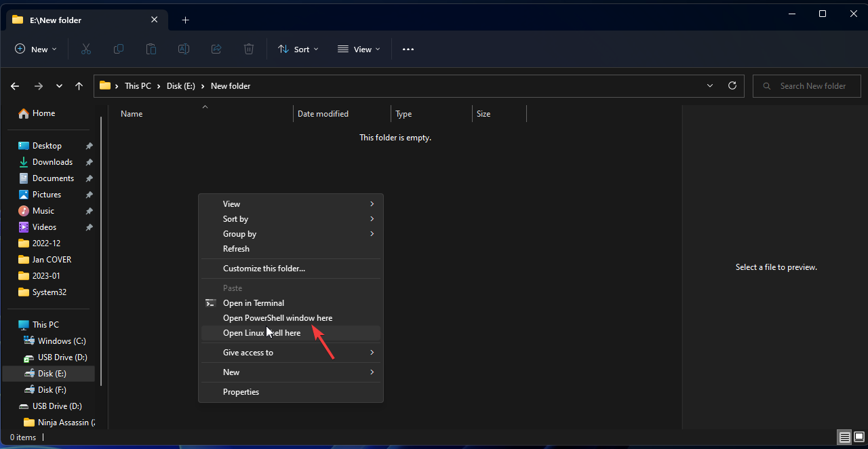The height and width of the screenshot is (449, 868).
Task: Click the Search New folder field
Action: pos(812,86)
